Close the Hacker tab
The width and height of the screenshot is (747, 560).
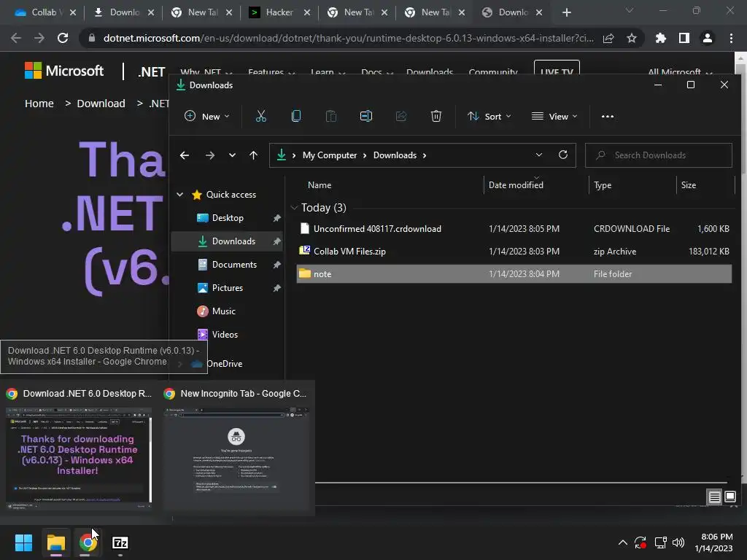point(307,12)
